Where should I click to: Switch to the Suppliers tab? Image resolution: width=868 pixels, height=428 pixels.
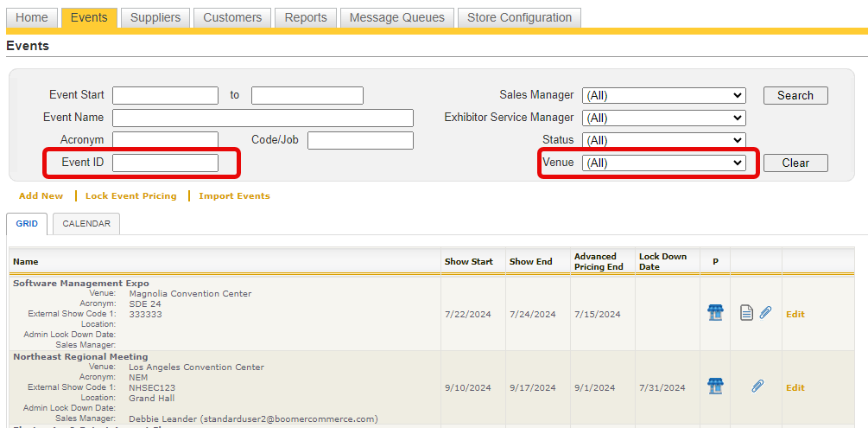155,17
